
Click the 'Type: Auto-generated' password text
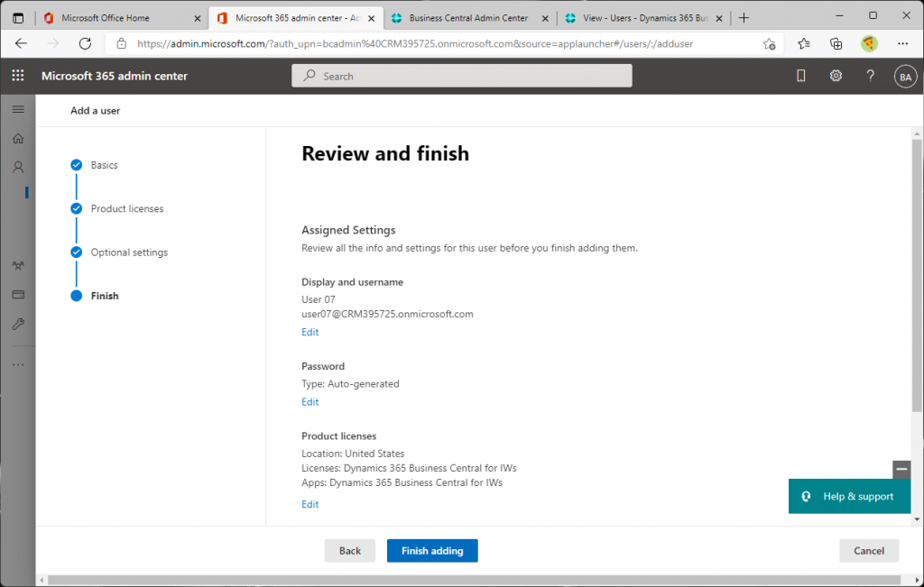pyautogui.click(x=350, y=384)
